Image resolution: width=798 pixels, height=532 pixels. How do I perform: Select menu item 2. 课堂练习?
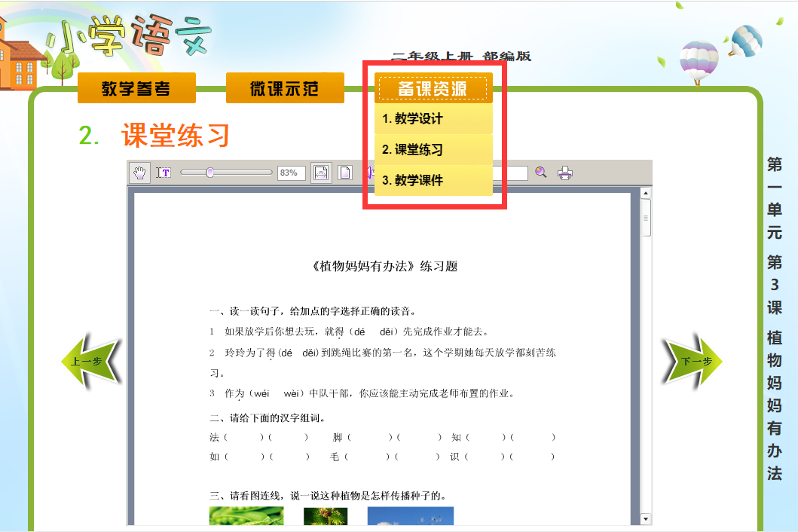click(x=433, y=150)
